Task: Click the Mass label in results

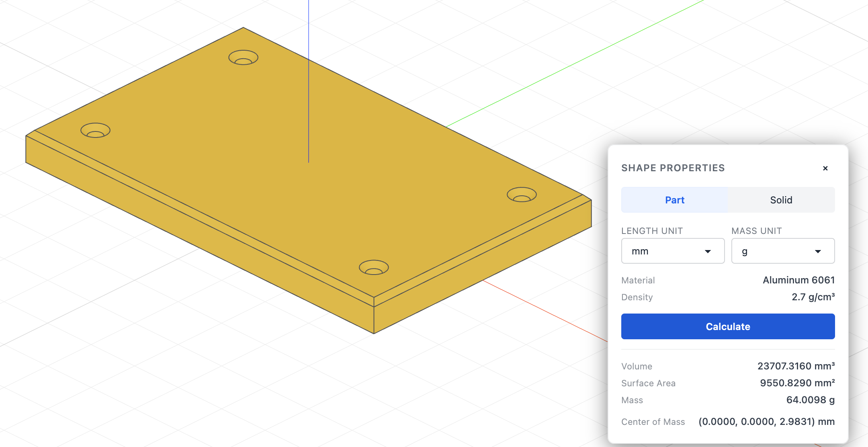Action: pos(632,400)
